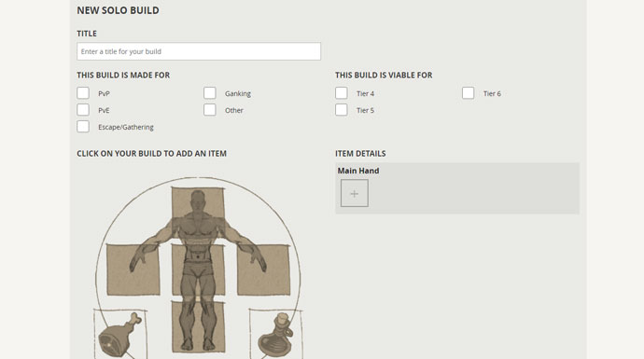Viewport: 644px width, 359px height.
Task: Open the potion slot with flask icon
Action: tap(276, 335)
